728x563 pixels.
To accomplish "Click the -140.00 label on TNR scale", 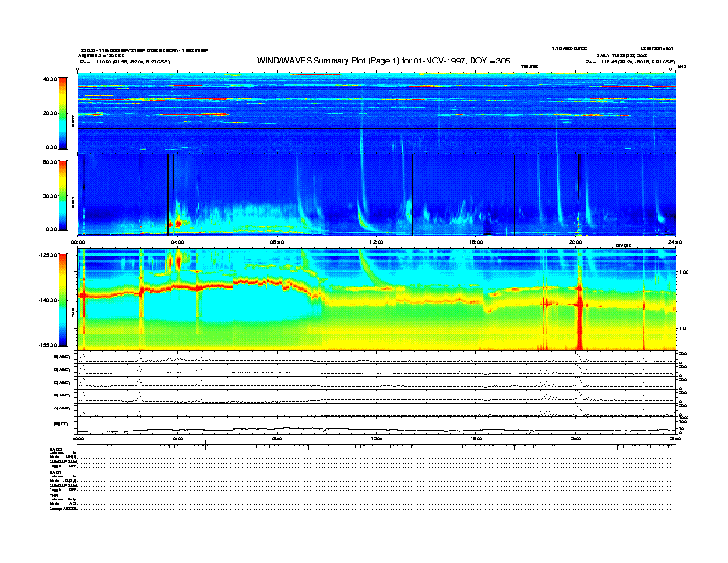I will tap(48, 300).
